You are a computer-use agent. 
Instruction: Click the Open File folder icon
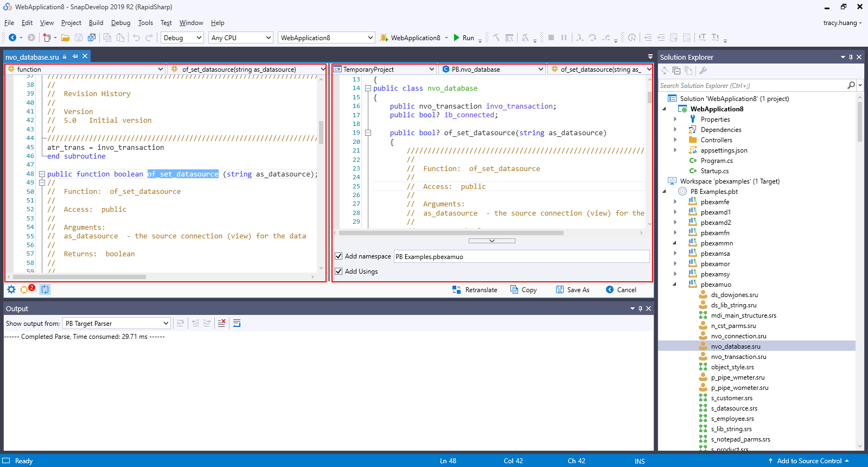tap(66, 37)
